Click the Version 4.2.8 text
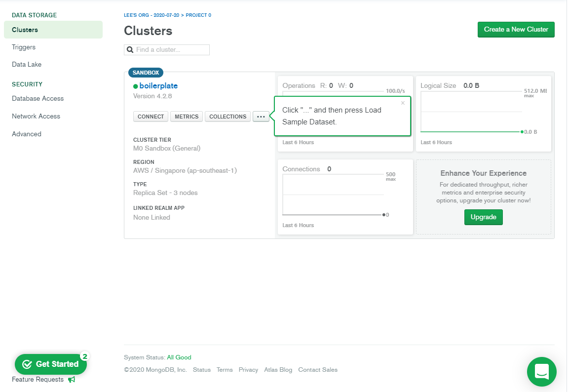Image resolution: width=568 pixels, height=392 pixels. (152, 96)
